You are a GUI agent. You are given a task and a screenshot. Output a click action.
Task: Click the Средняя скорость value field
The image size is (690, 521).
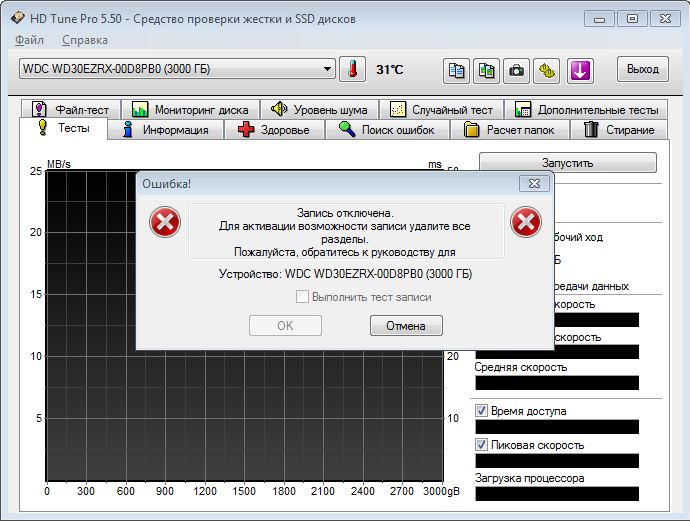click(x=557, y=383)
